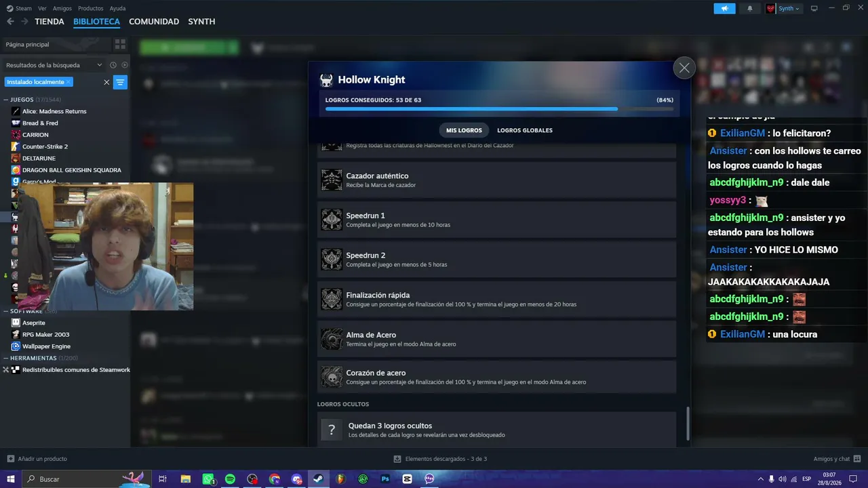
Task: Go forward with the Steam forward arrow
Action: click(x=24, y=22)
